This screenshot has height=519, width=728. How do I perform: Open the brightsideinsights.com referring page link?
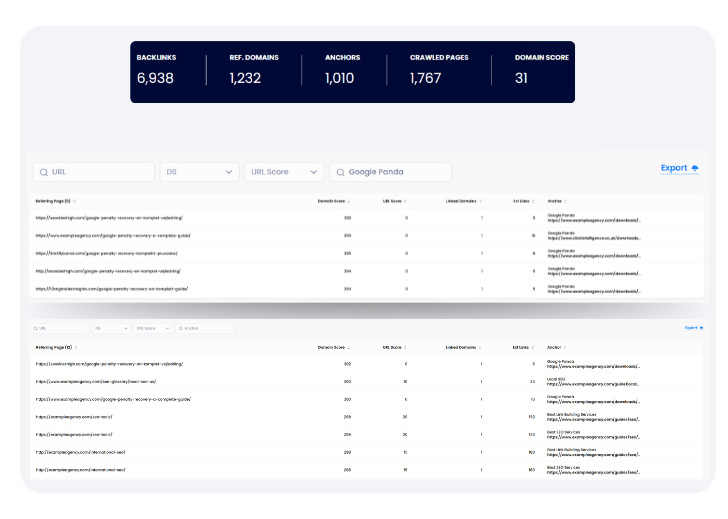[112, 289]
